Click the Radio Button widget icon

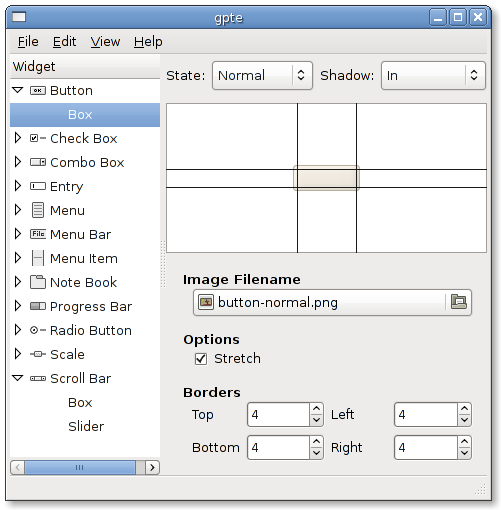pos(38,330)
